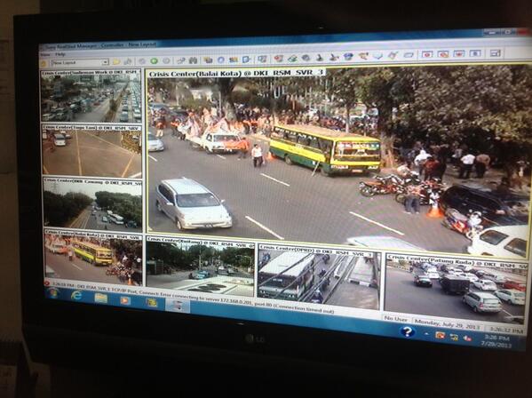Click the binoculars search toolbar icon
The image size is (532, 398).
point(193,60)
